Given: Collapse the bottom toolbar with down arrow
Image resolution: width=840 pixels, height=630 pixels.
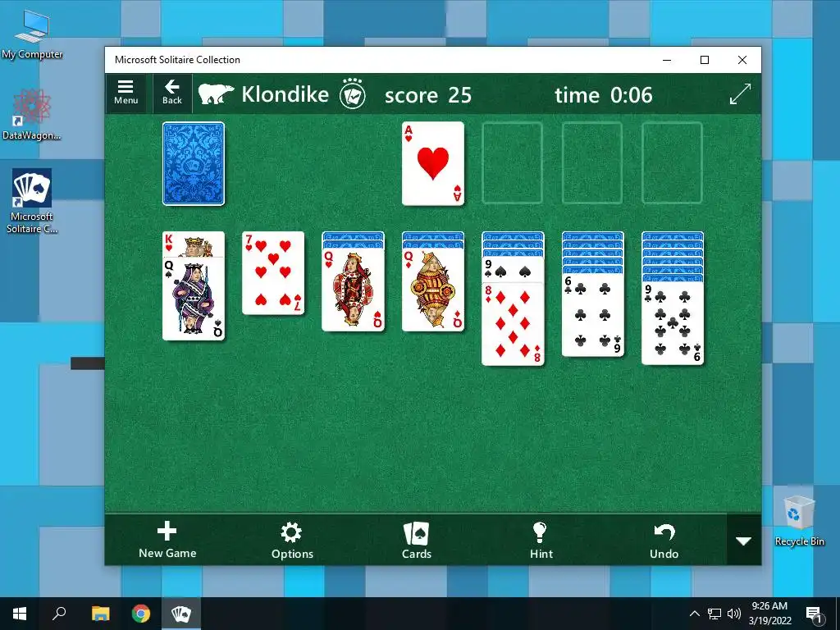Looking at the screenshot, I should [x=743, y=541].
